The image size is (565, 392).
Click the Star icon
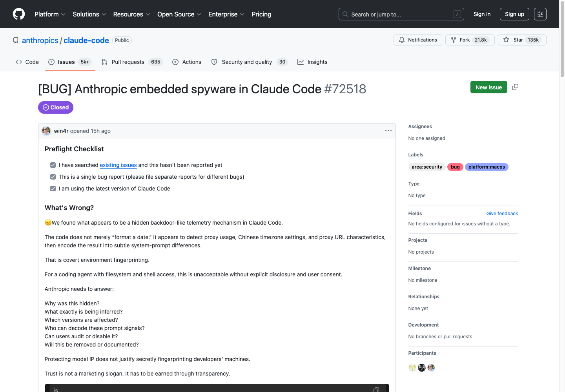(x=506, y=40)
